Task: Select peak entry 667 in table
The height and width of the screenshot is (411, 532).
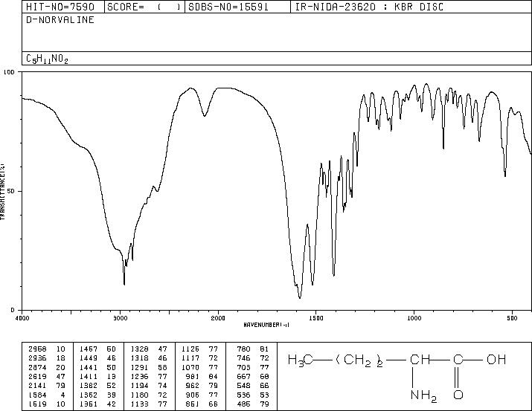Action: [x=253, y=376]
